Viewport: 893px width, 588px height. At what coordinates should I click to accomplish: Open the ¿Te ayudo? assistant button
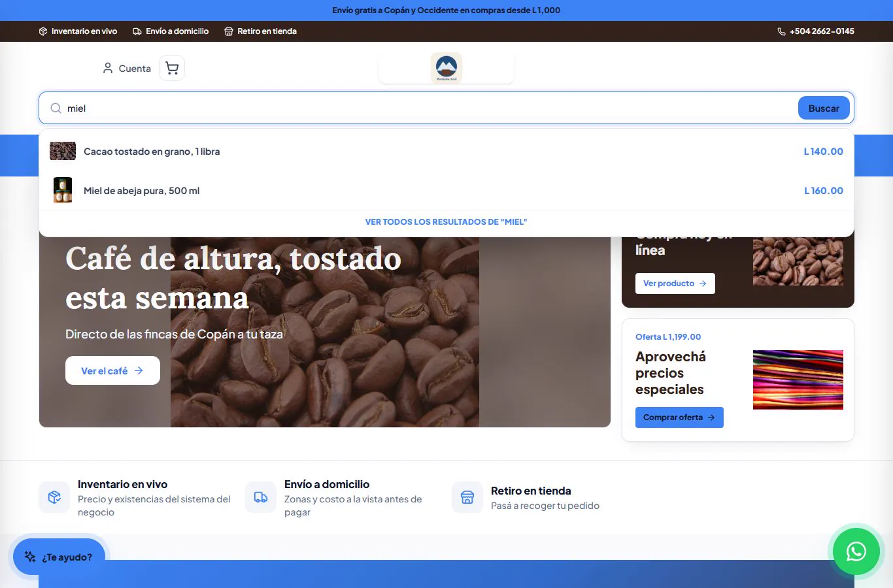pyautogui.click(x=59, y=557)
